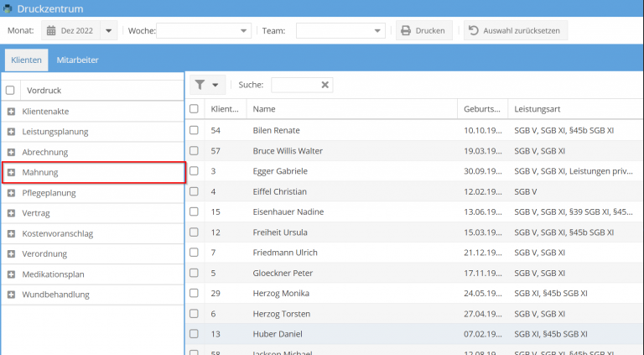This screenshot has height=355, width=644.
Task: Expand the Wundbehandlung plus icon
Action: click(11, 295)
